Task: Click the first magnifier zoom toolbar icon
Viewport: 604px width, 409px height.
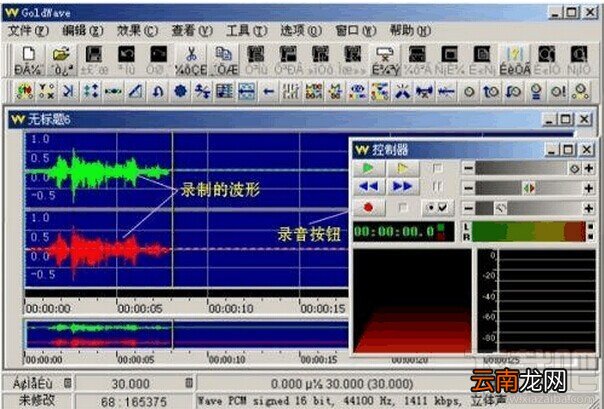Action: pyautogui.click(x=547, y=60)
